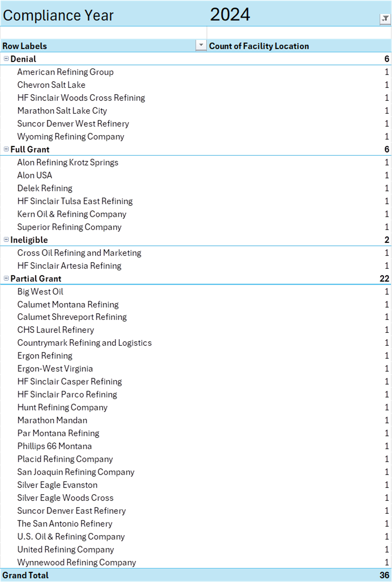Screen dimensions: 392x582
Task: Select American Refining Group row
Action: (x=196, y=72)
